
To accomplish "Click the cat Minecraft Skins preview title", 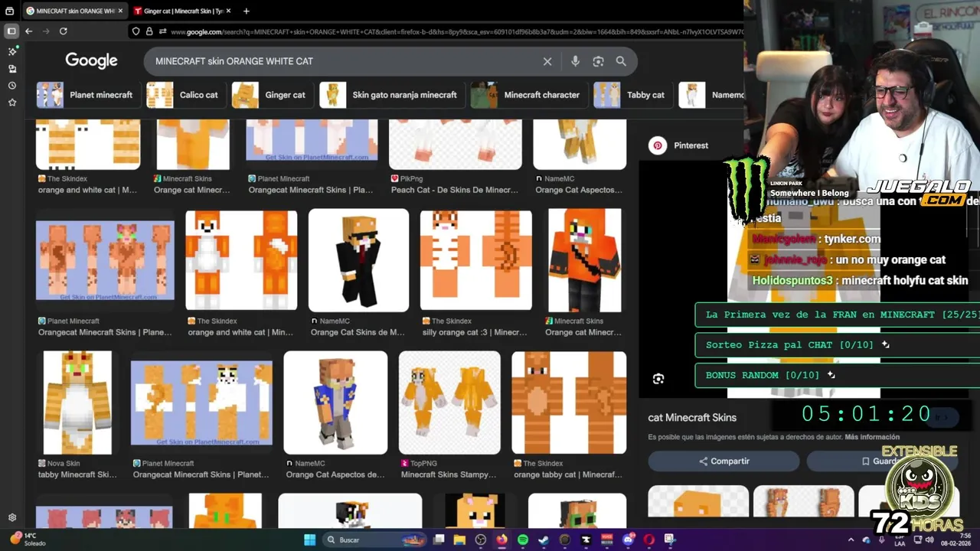I will point(692,418).
